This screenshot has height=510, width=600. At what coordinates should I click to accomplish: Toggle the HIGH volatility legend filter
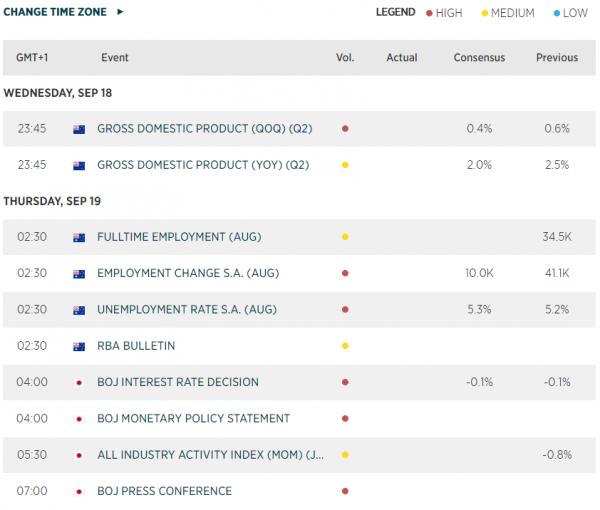click(446, 13)
